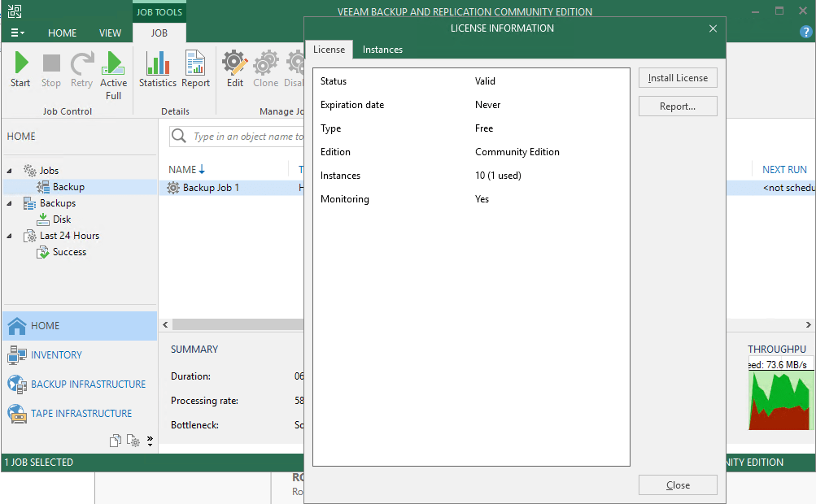Open the help question mark icon
The height and width of the screenshot is (504, 816).
(x=805, y=33)
